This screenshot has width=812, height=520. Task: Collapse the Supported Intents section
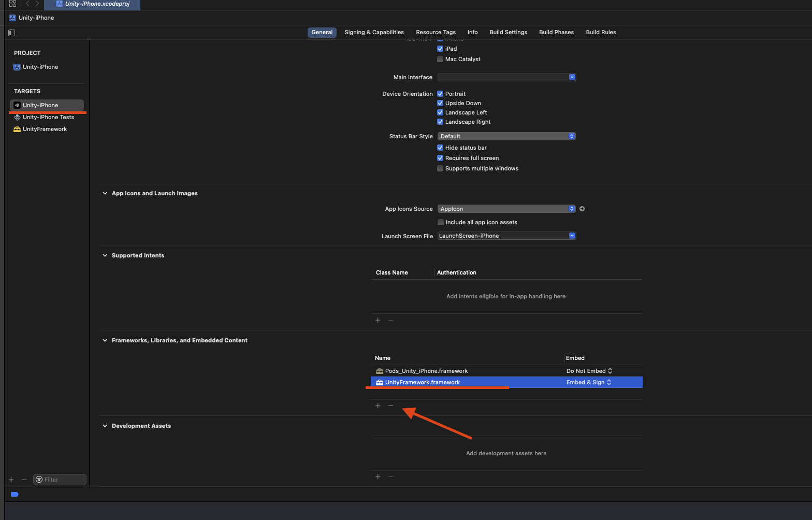click(x=105, y=255)
